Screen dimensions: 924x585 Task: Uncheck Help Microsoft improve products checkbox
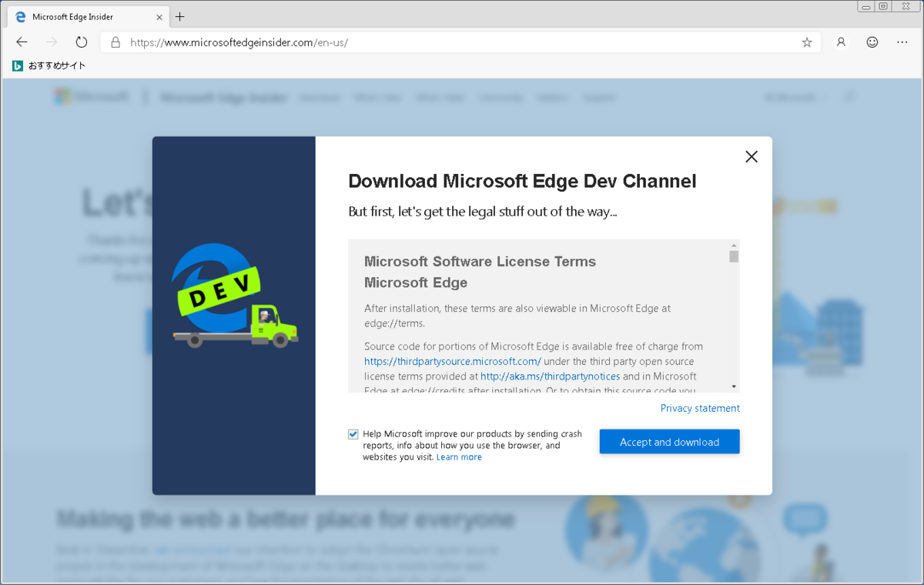point(353,434)
